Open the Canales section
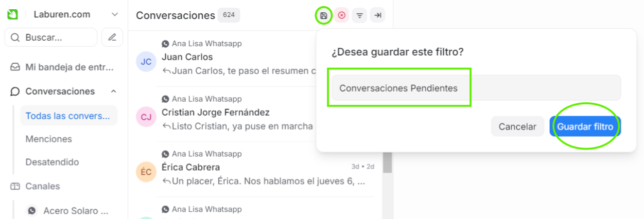644x219 pixels. 42,186
